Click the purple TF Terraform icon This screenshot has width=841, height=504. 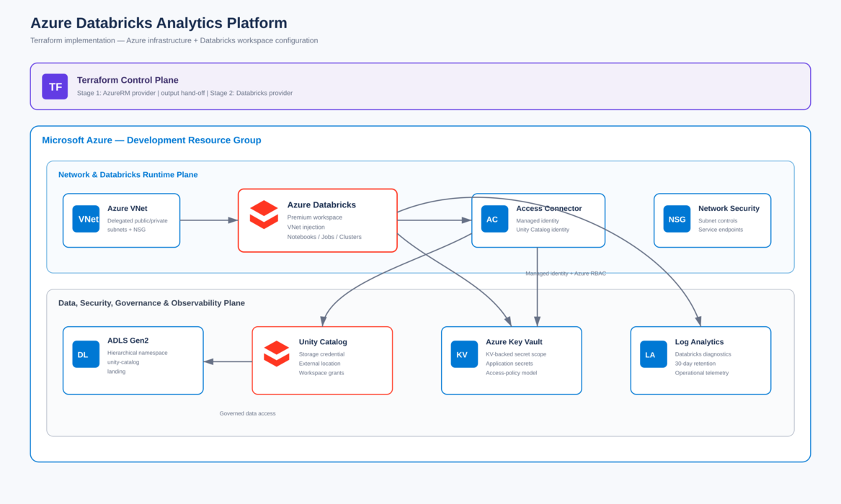(x=55, y=86)
